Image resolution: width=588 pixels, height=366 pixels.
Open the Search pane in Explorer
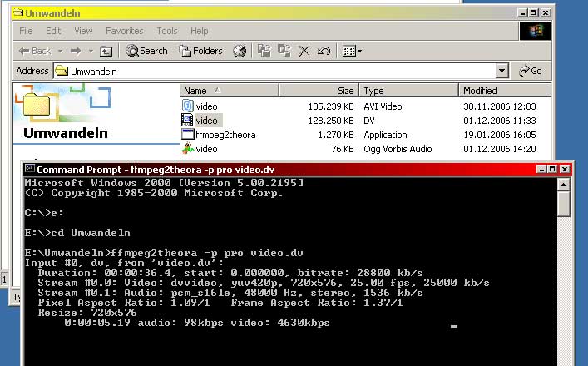146,51
